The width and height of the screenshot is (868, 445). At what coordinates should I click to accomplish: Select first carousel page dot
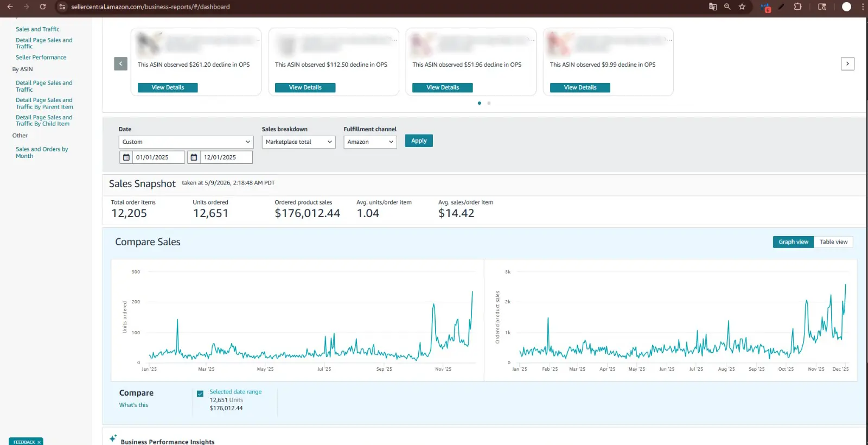coord(479,103)
